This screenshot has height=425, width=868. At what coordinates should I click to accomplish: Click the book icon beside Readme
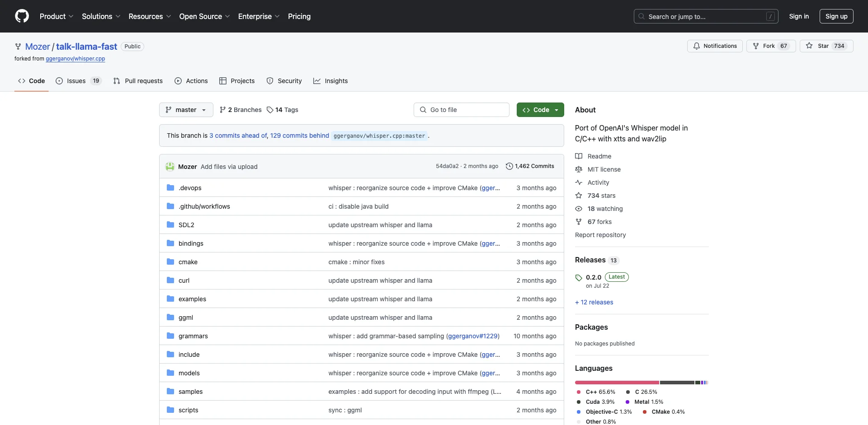(x=579, y=156)
